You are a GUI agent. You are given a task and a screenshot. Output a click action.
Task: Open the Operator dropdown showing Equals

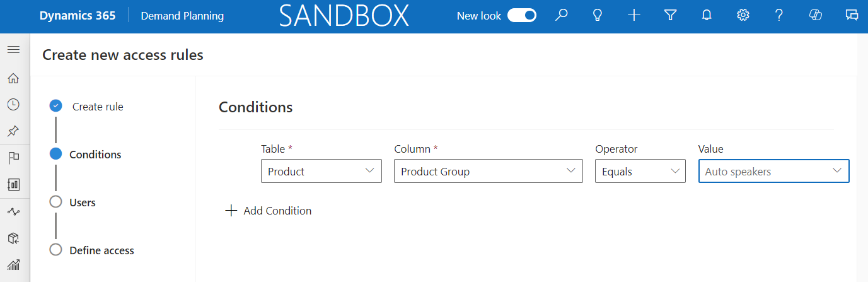(x=640, y=172)
